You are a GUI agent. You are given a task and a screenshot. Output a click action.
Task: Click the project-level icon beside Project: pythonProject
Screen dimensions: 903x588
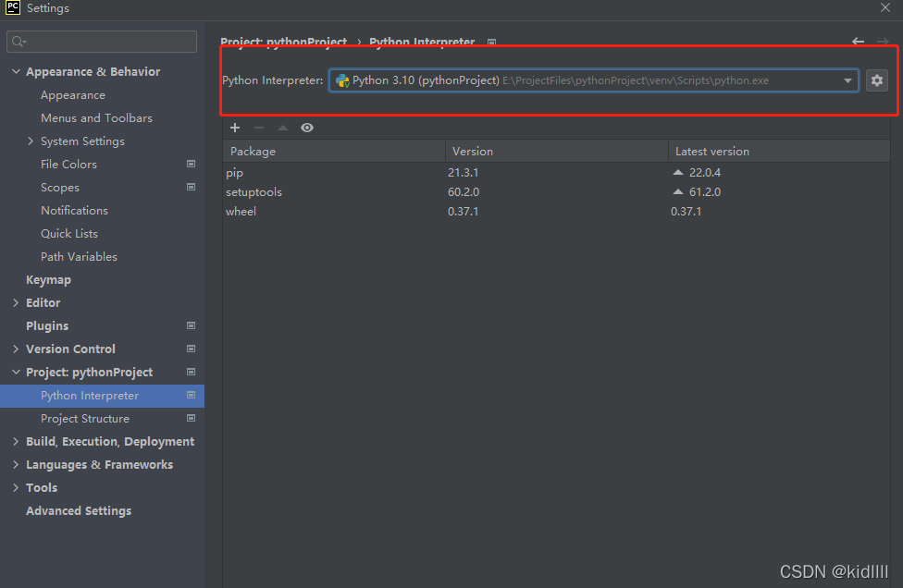pos(192,372)
